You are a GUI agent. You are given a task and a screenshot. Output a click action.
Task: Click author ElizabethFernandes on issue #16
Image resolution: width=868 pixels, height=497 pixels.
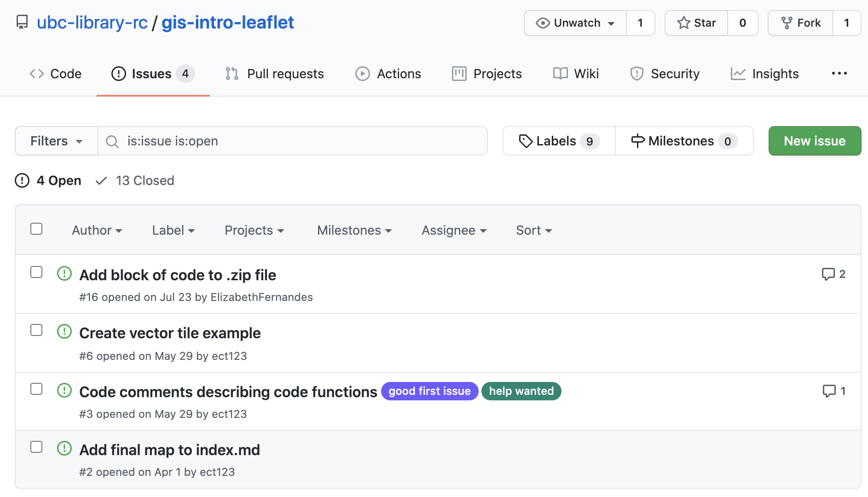point(261,297)
